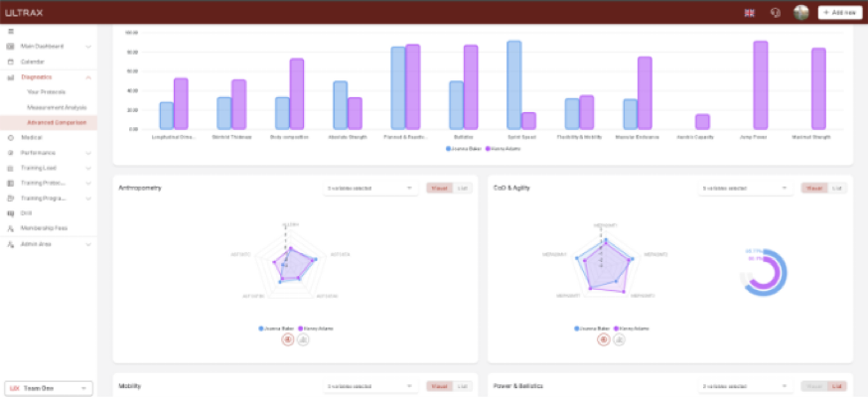
Task: Select bar chart icon under CoD & Agility
Action: point(618,339)
